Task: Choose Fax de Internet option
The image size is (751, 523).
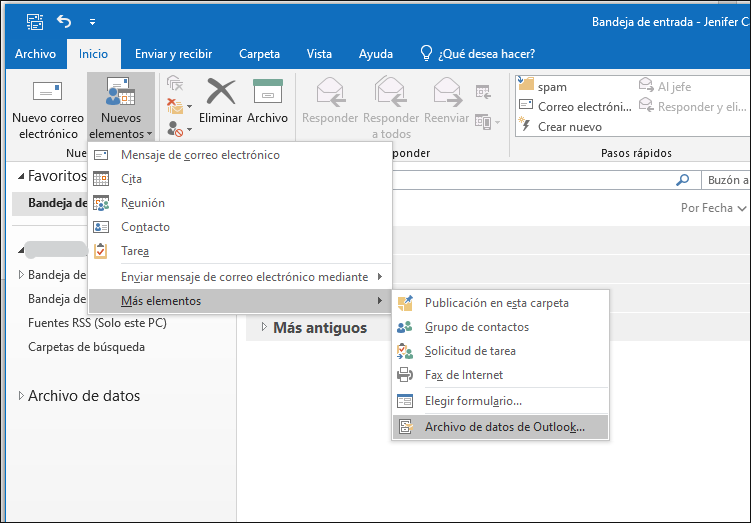Action: pos(463,375)
